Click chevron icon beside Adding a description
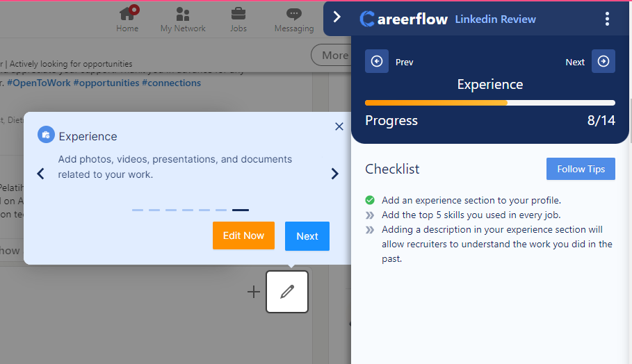This screenshot has height=364, width=632. coord(370,230)
